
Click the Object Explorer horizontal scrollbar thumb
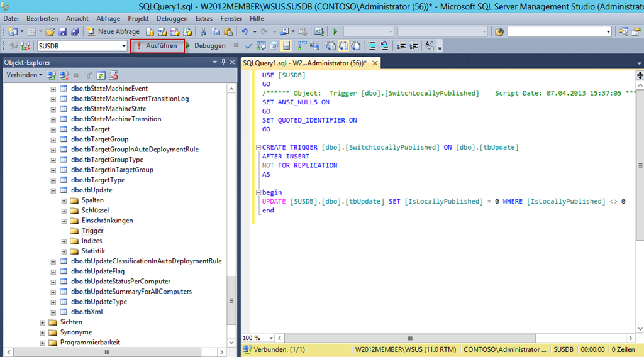(x=107, y=352)
